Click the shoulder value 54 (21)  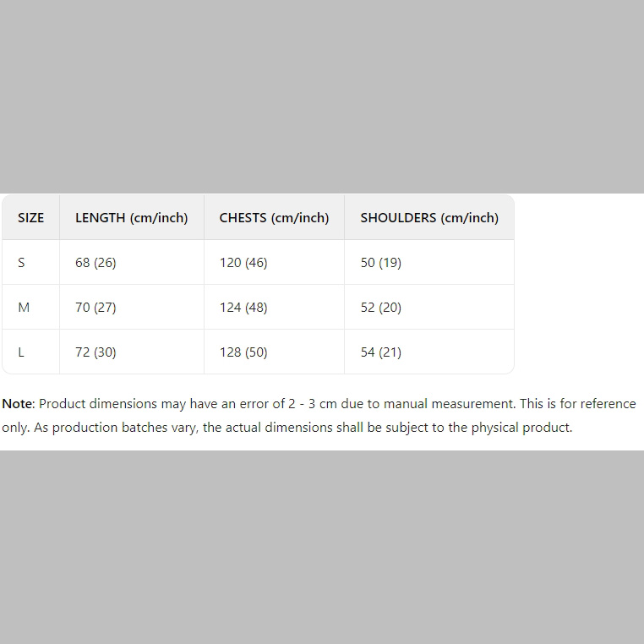[x=380, y=352]
